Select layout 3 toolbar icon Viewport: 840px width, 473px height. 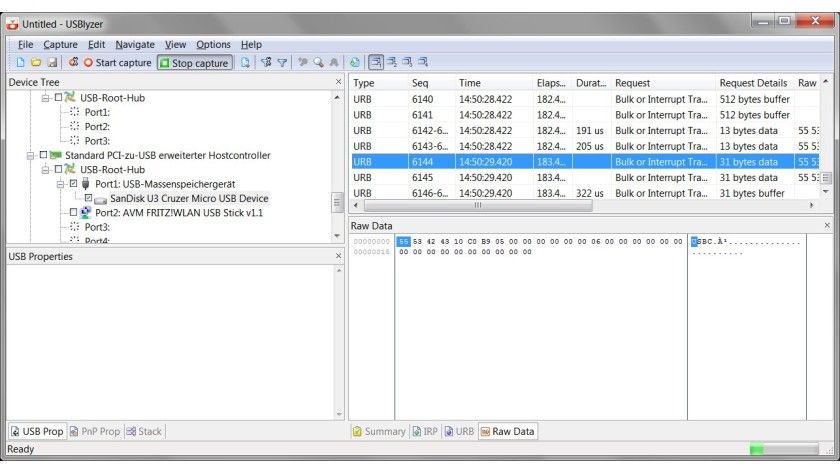(x=408, y=62)
